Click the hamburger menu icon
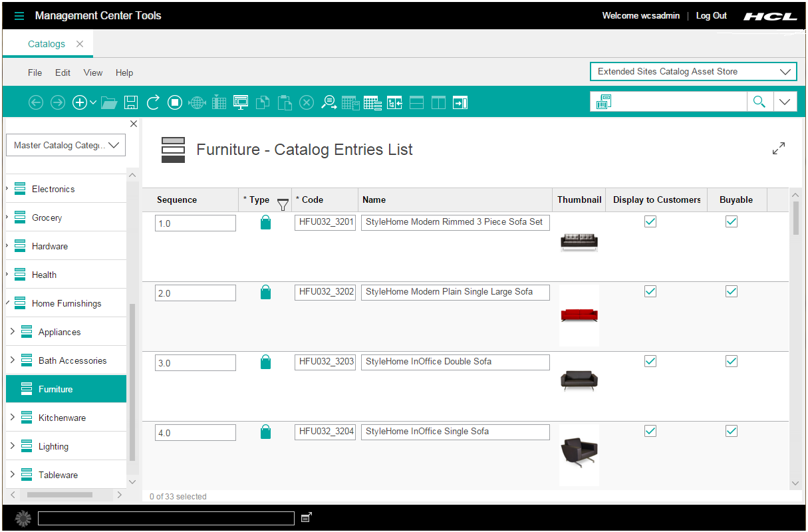 click(19, 16)
